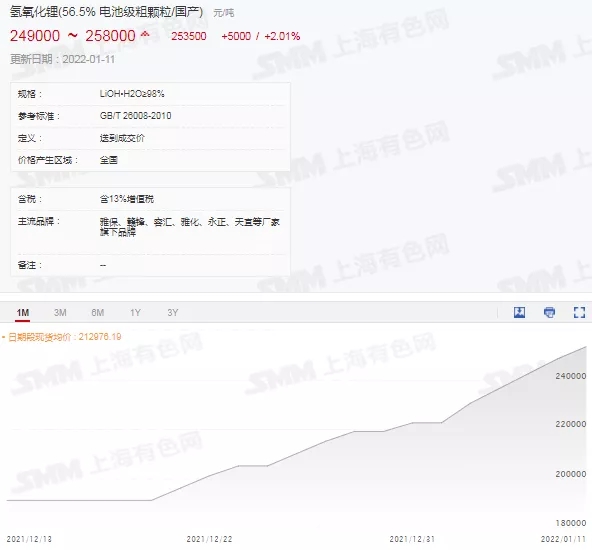
Task: Save chart as image icon
Action: point(520,312)
